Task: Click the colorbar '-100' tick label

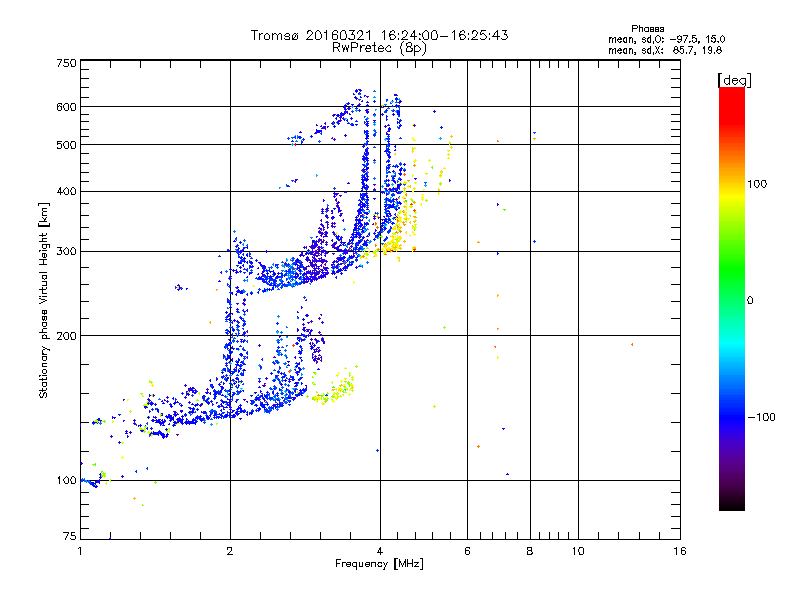Action: pos(761,417)
